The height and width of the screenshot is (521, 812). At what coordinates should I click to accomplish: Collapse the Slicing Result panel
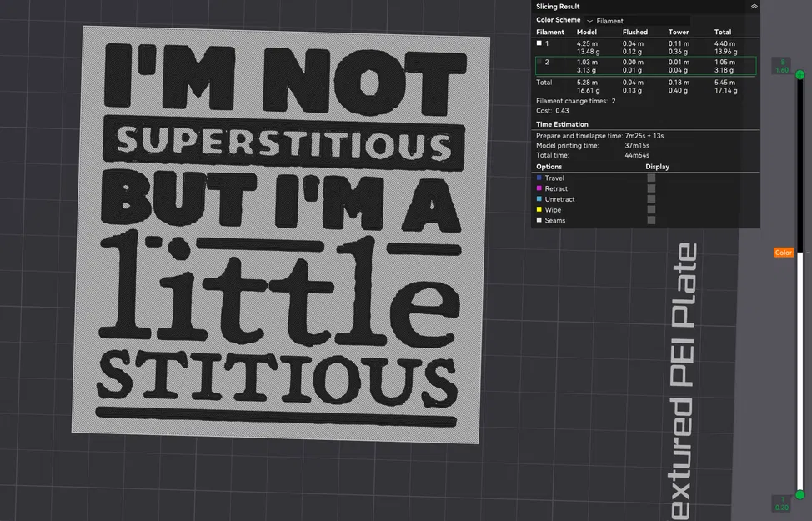(x=753, y=7)
